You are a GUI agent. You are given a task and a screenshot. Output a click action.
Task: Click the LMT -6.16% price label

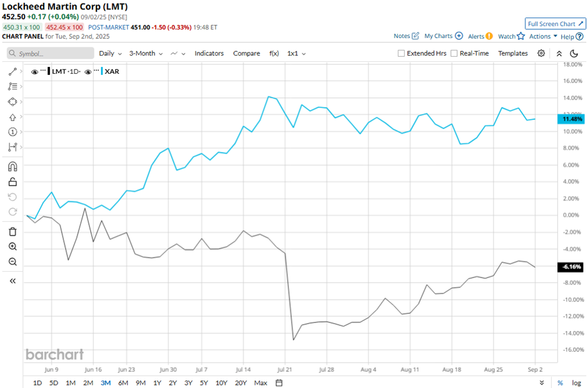pos(570,267)
